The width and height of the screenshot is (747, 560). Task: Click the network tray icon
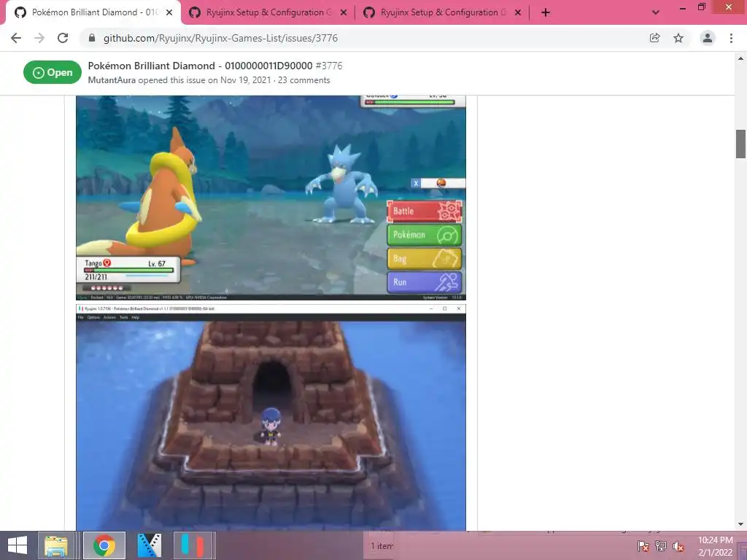pyautogui.click(x=661, y=547)
